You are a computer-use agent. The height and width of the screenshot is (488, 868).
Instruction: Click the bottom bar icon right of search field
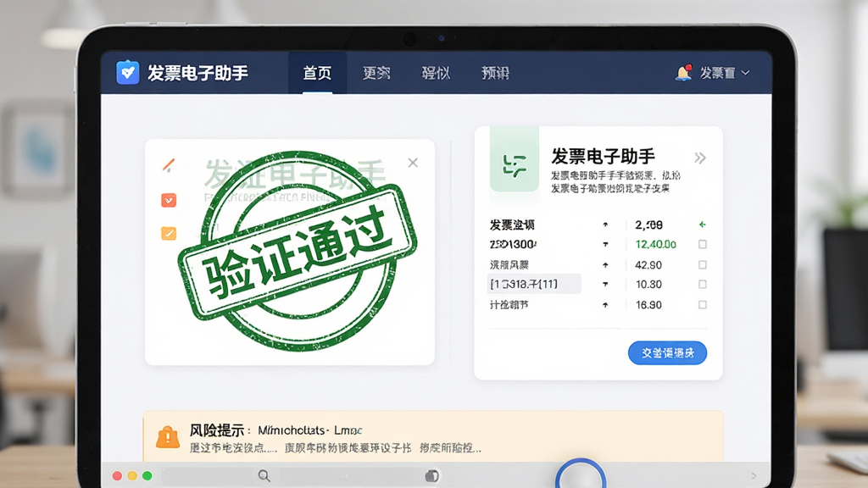tap(431, 476)
